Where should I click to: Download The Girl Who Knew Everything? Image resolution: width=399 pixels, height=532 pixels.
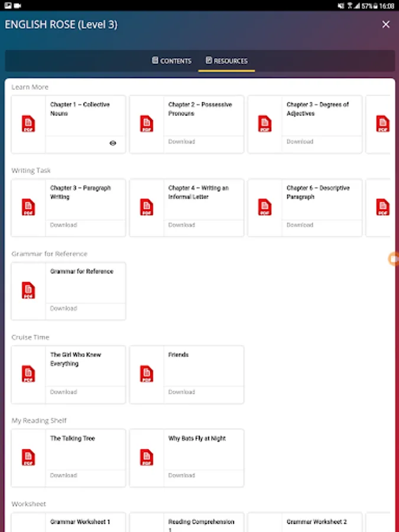tap(63, 392)
